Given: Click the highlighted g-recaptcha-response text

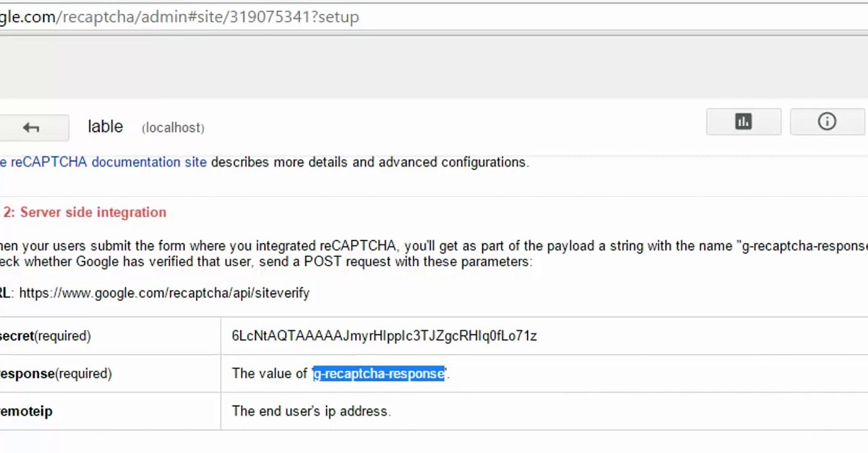Looking at the screenshot, I should [379, 374].
